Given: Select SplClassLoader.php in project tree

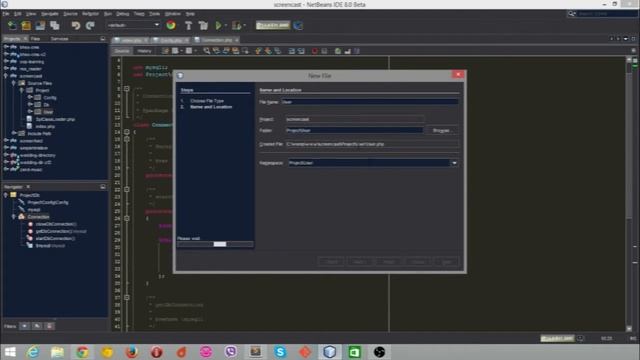Looking at the screenshot, I should 55,119.
